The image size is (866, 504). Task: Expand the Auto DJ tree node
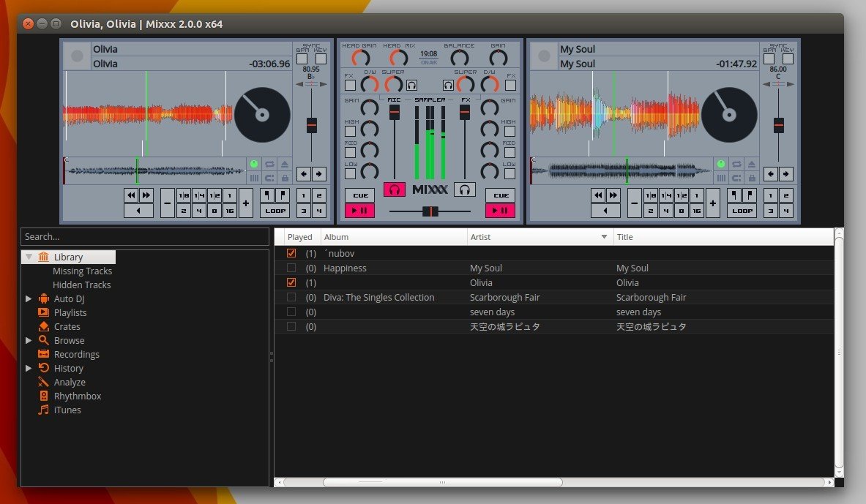point(29,298)
